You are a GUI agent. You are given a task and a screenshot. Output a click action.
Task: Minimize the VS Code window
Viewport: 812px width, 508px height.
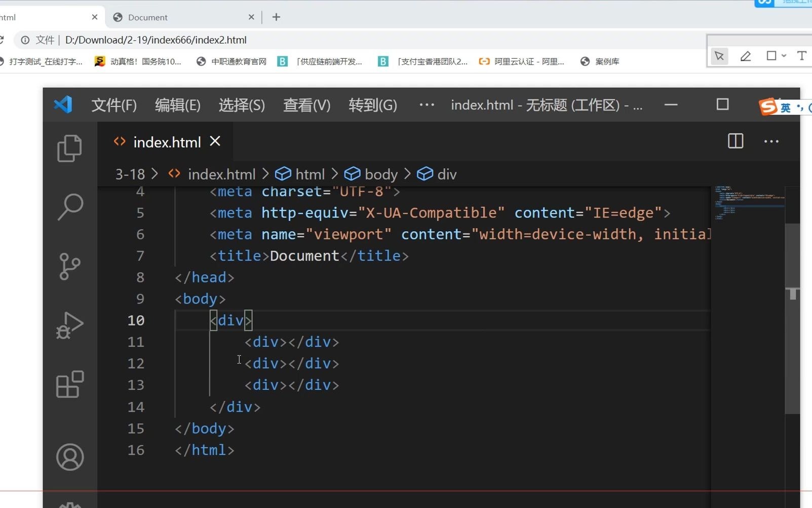(x=671, y=105)
